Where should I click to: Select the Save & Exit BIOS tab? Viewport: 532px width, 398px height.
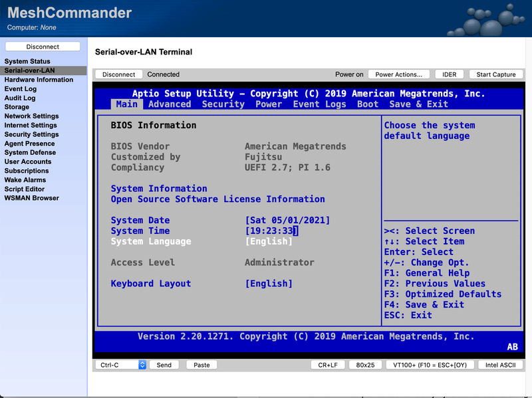pos(419,104)
